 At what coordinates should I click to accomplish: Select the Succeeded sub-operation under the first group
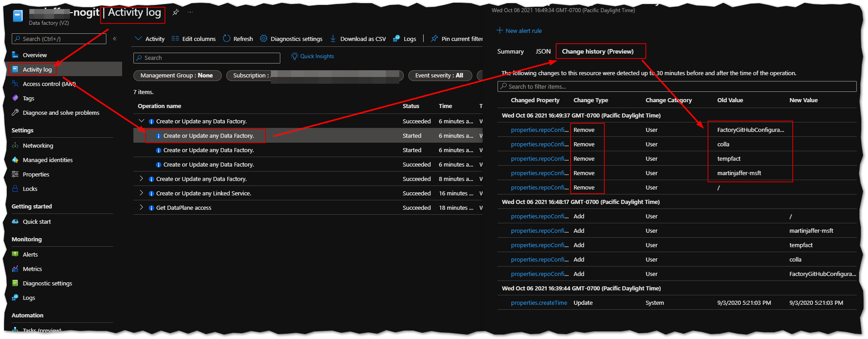coord(308,164)
